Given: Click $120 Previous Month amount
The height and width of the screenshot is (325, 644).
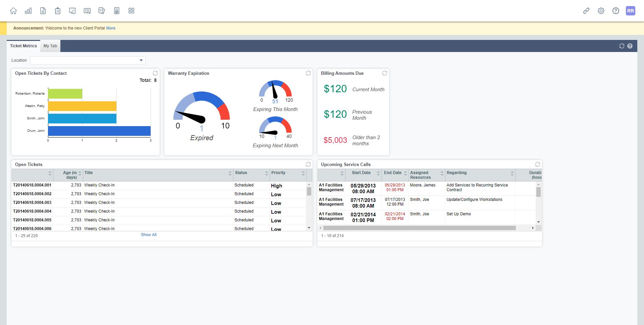Looking at the screenshot, I should pos(335,114).
